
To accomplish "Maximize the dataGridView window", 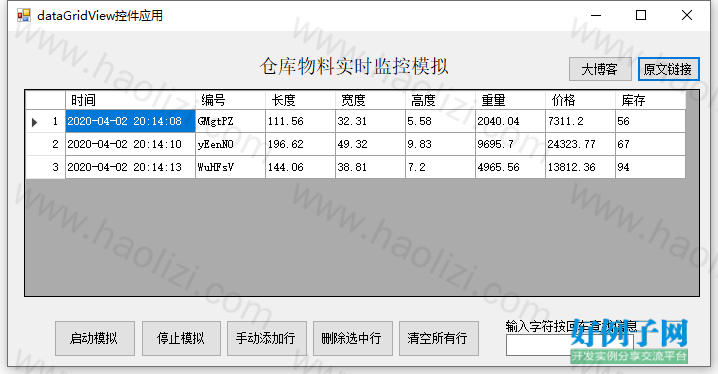I will (641, 16).
